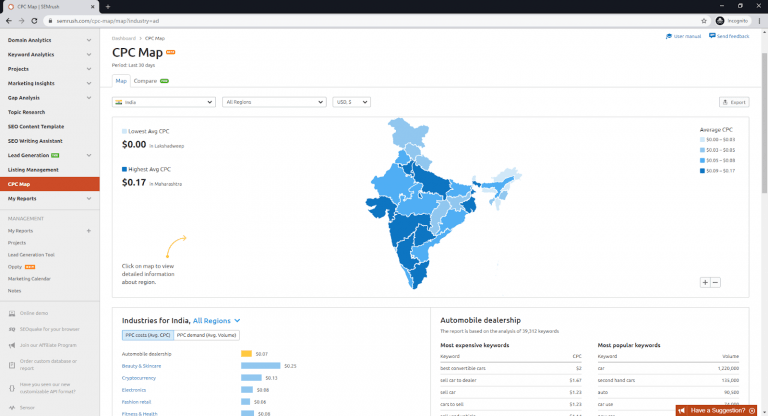This screenshot has height=416, width=768.
Task: Click the User manual link
Action: [683, 36]
